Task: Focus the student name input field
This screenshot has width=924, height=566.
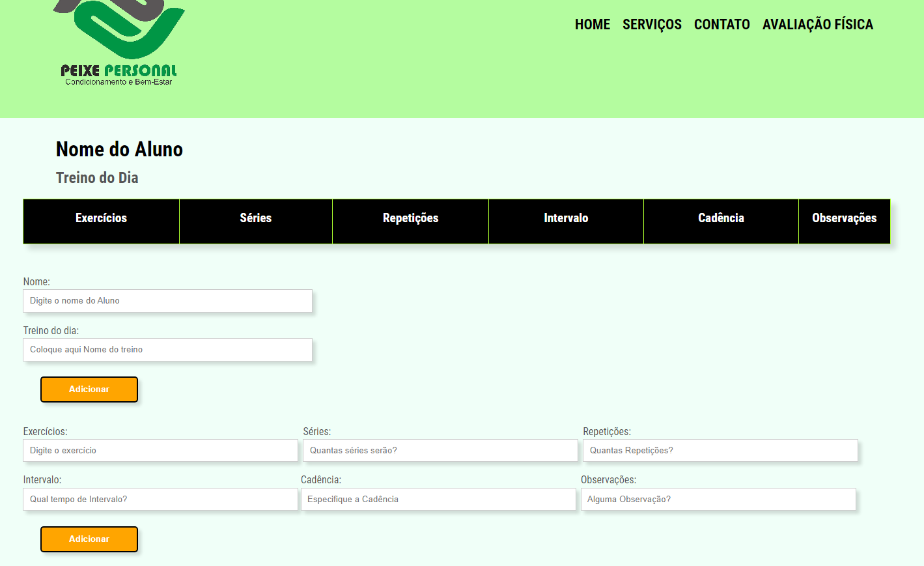Action: point(168,301)
